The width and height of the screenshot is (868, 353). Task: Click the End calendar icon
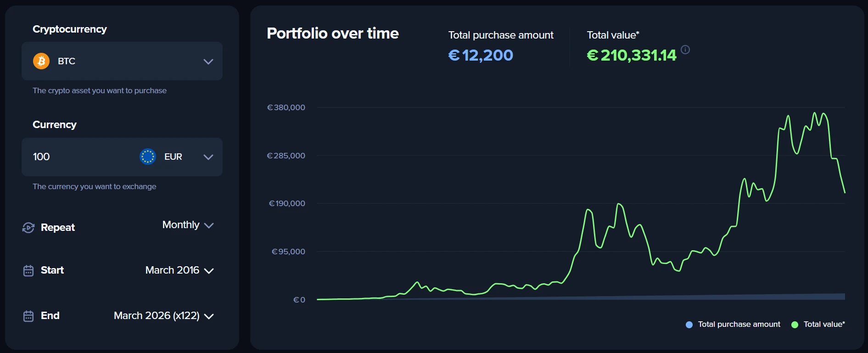coord(28,316)
